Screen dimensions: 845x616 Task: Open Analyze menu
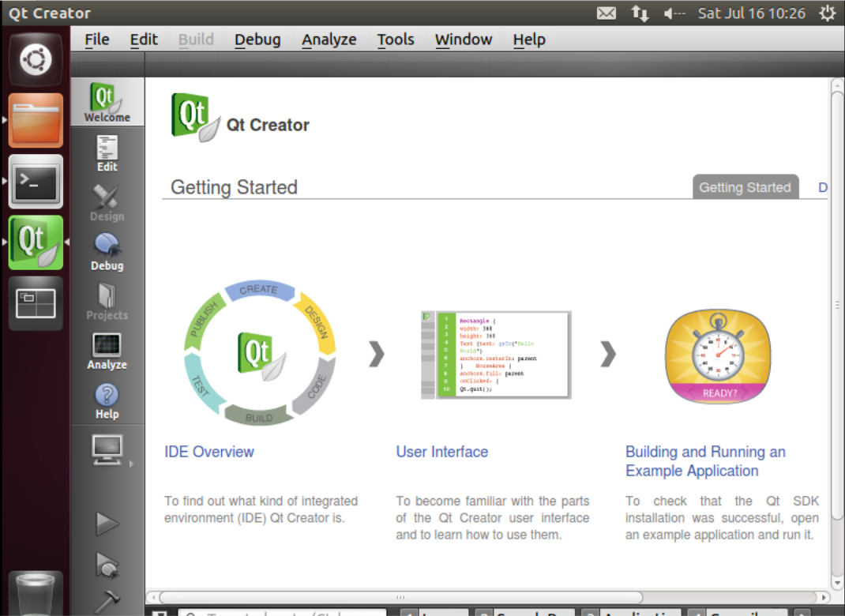329,39
